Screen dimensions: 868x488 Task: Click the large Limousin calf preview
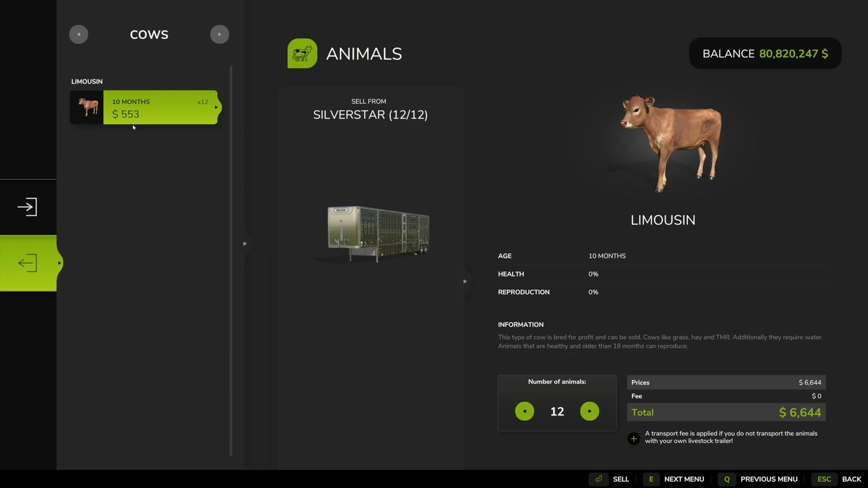click(x=670, y=143)
